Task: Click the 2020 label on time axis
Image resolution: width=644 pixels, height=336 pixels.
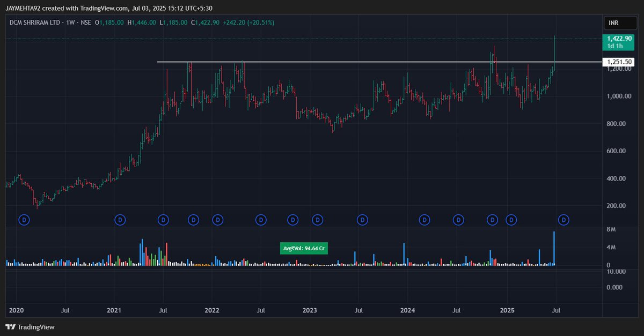Action: tap(16, 310)
